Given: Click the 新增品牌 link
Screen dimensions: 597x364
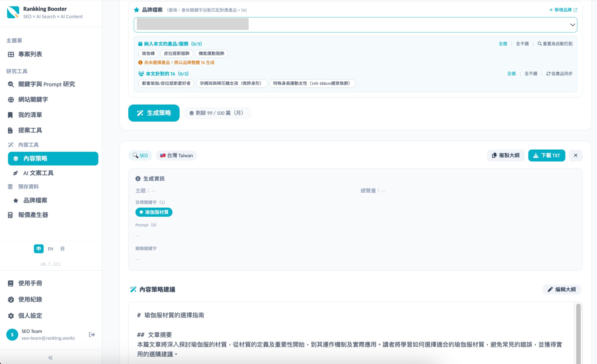Looking at the screenshot, I should pyautogui.click(x=563, y=10).
